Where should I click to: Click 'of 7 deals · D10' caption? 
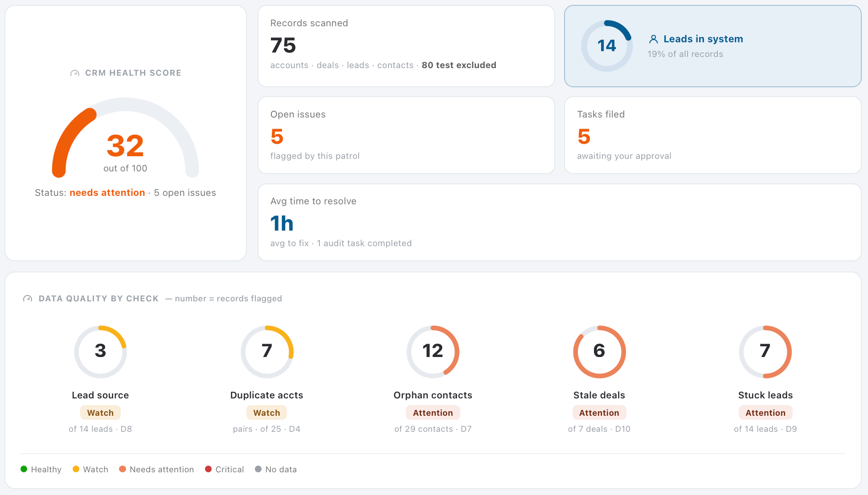click(x=599, y=429)
